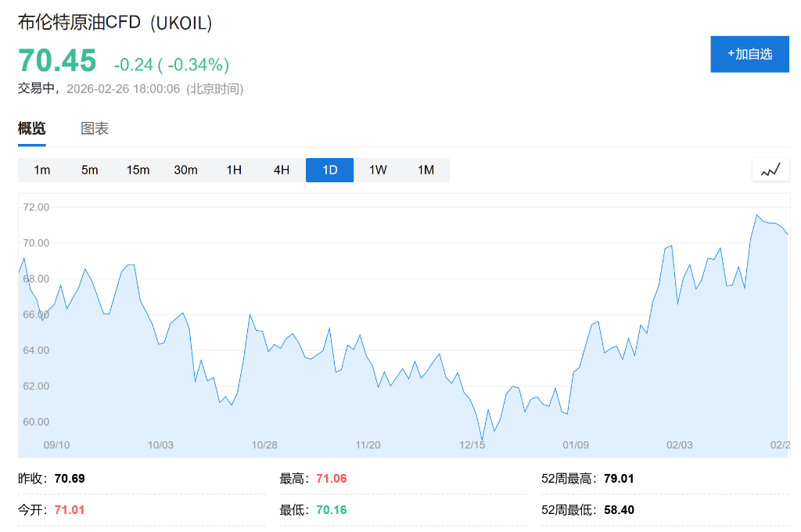This screenshot has height=532, width=801.
Task: Click the active 1D interval button
Action: 329,170
